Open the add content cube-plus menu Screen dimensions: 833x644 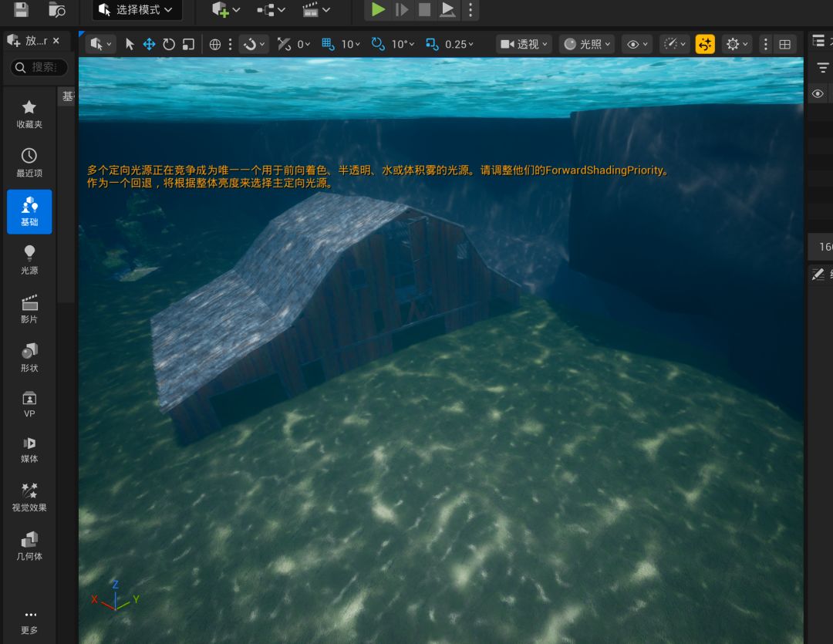(226, 9)
